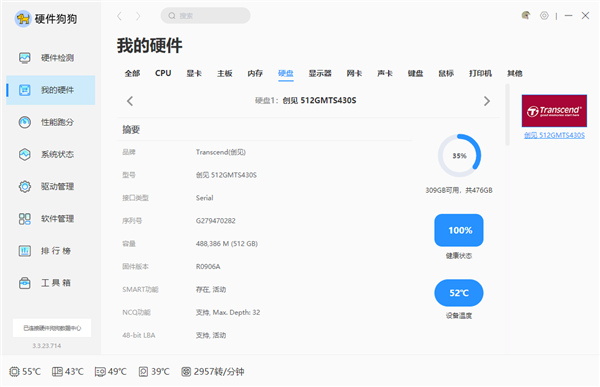Click motherboard temperature 43℃ status icon
The width and height of the screenshot is (600, 387).
click(57, 371)
